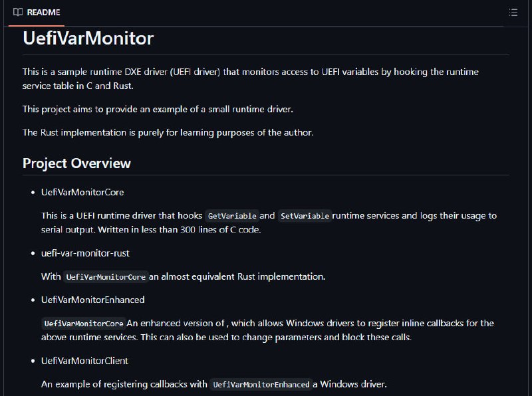Click the UefiVarMonitor main heading
Screen dimensions: 532x396
[x=88, y=38]
